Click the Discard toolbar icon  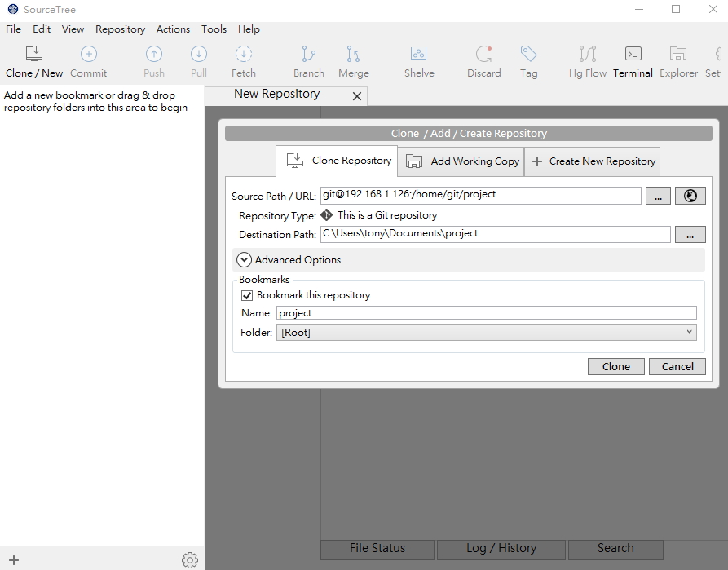click(x=483, y=55)
